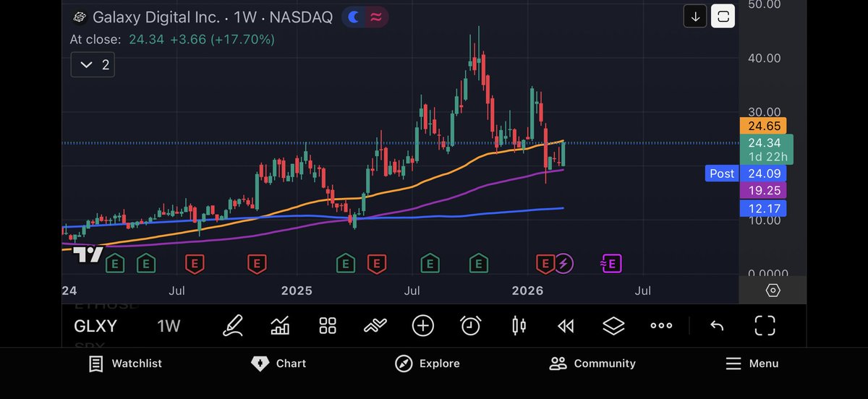This screenshot has width=868, height=399.
Task: Tap the green E marker above 2025
Action: click(x=345, y=264)
